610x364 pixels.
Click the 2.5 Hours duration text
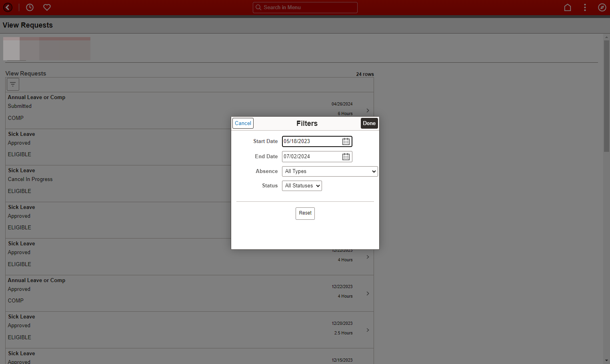point(344,333)
